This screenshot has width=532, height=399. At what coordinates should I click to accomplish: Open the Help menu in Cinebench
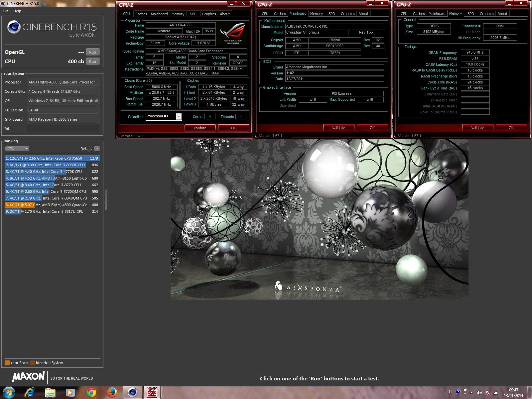17,11
